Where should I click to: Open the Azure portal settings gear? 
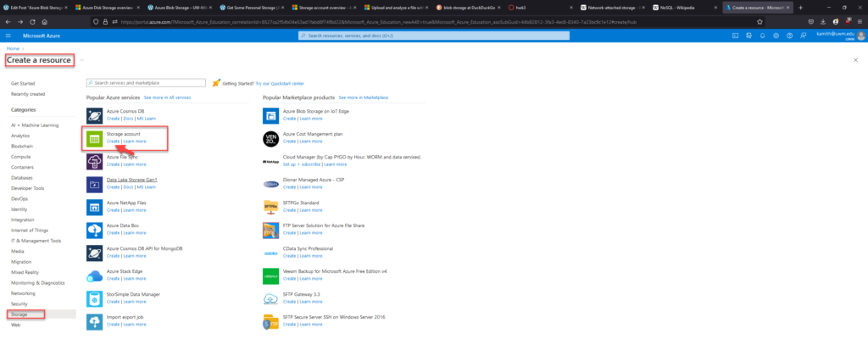776,36
